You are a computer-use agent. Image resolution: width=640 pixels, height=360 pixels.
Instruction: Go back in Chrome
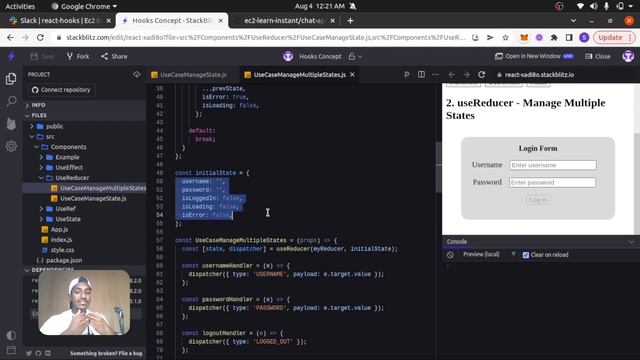pos(10,38)
